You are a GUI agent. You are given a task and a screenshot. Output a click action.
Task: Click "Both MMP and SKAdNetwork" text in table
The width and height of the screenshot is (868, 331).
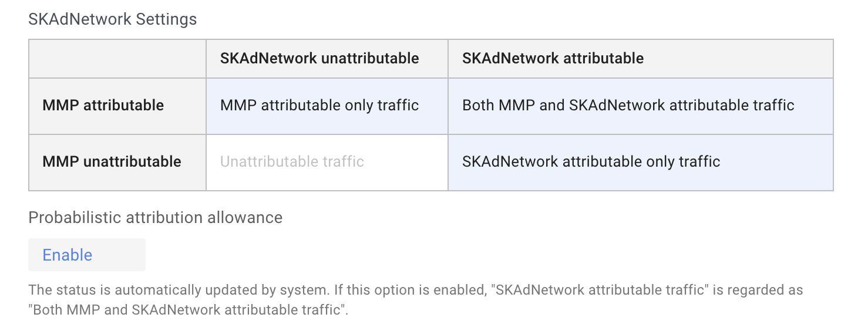564,106
